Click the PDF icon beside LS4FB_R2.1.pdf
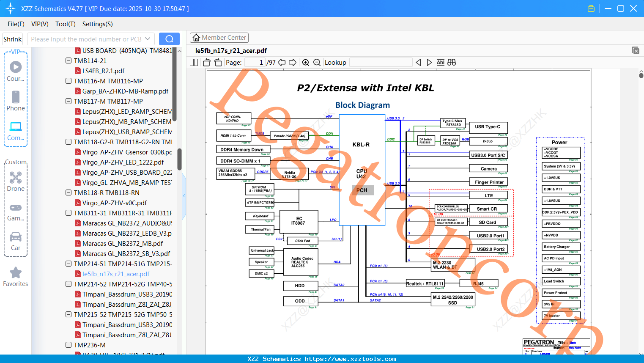The image size is (644, 363). point(78,71)
